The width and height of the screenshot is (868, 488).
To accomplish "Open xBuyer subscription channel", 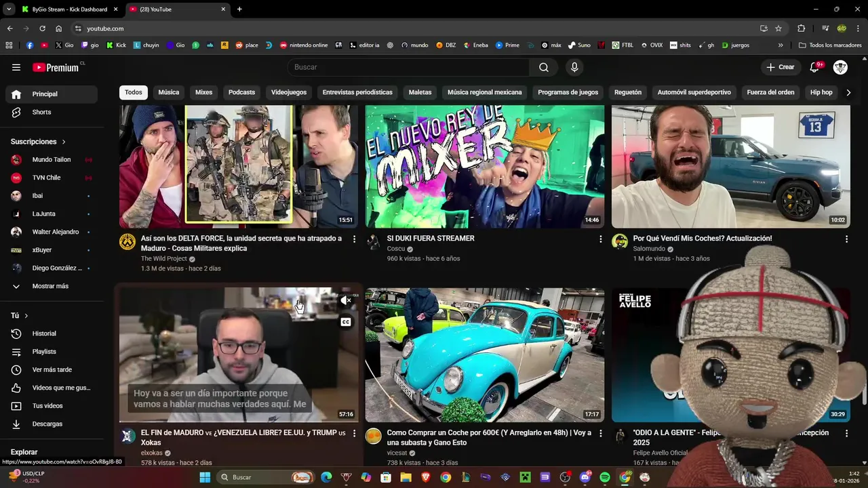I will (52, 250).
